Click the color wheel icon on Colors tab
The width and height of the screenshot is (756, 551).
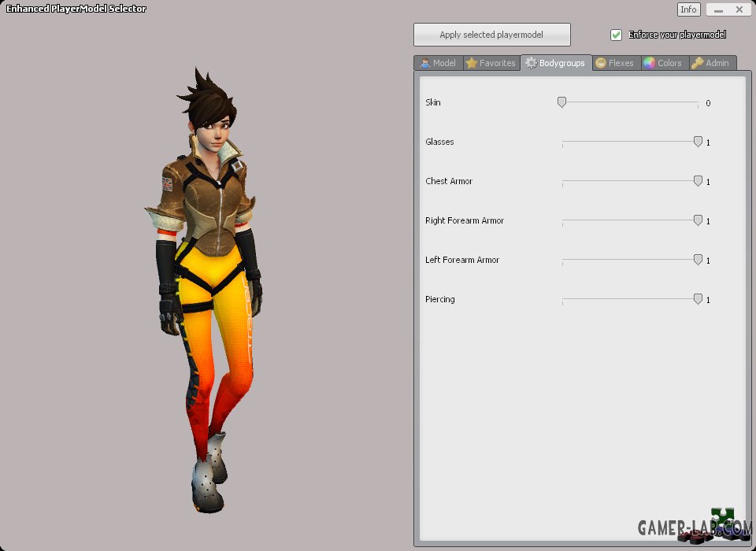(x=650, y=63)
